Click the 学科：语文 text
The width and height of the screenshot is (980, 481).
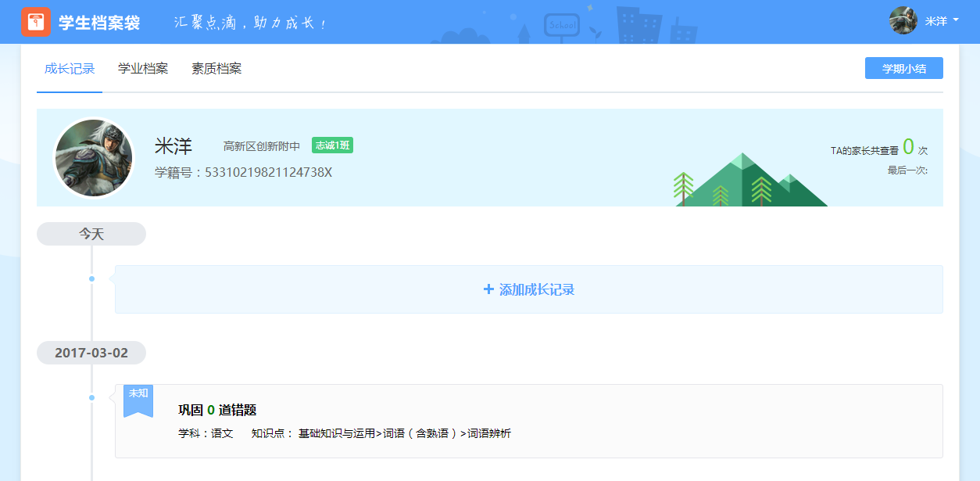click(206, 433)
